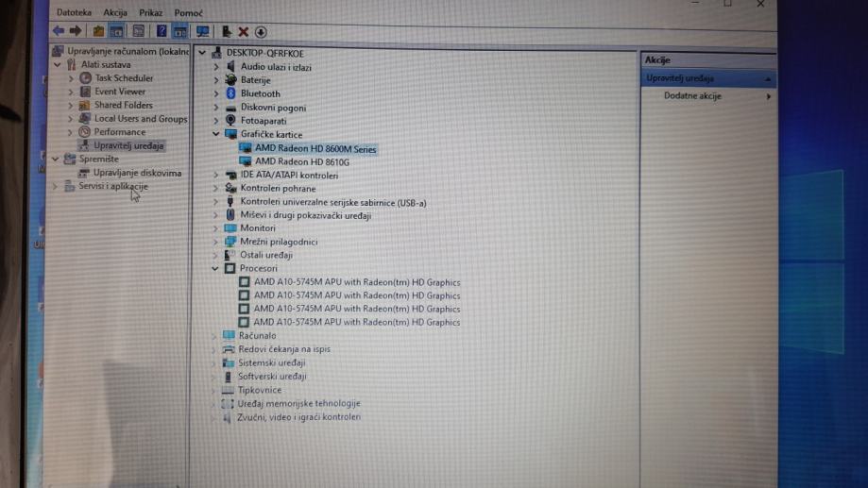Select Kontroleri univerzalne serijske sabirnice (USB-a)
868x488 pixels.
coord(333,203)
